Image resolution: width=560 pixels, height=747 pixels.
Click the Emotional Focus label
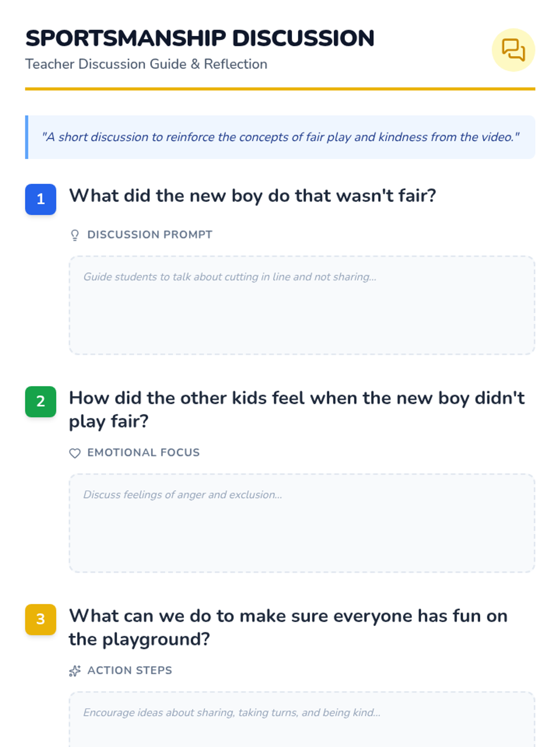tap(143, 452)
